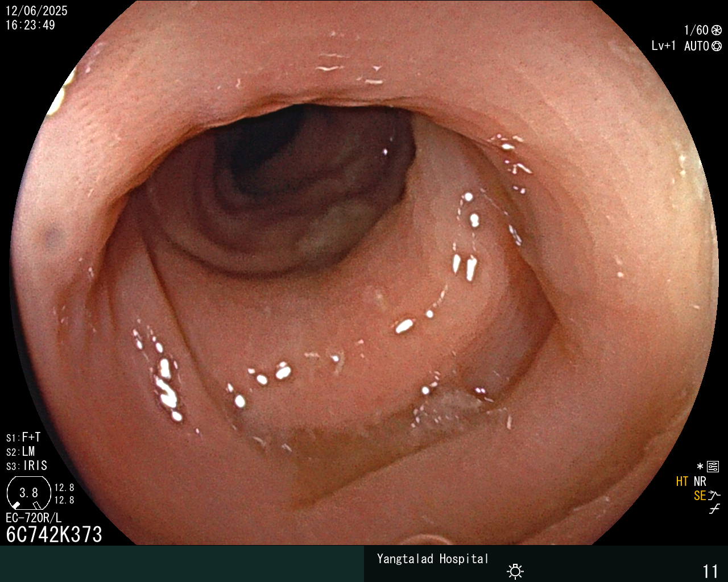Screen dimensions: 728x582
Task: Click the sun brightness icon in bottom bar
Action: point(515,571)
